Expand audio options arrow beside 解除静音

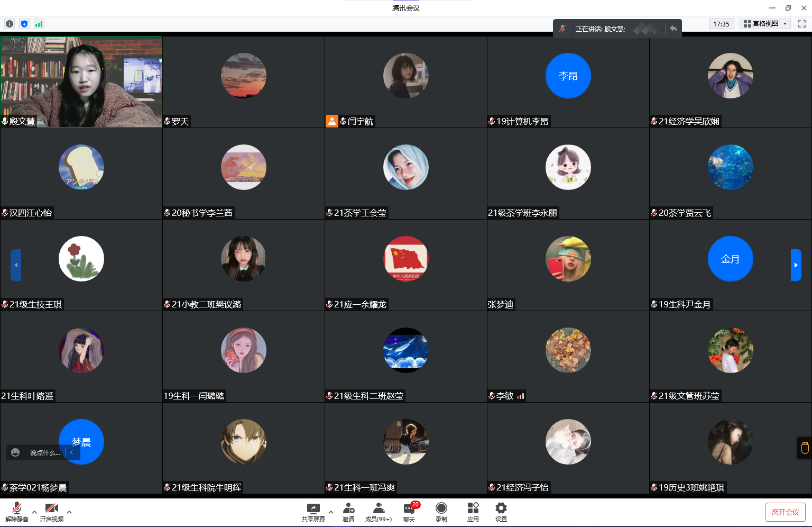34,512
